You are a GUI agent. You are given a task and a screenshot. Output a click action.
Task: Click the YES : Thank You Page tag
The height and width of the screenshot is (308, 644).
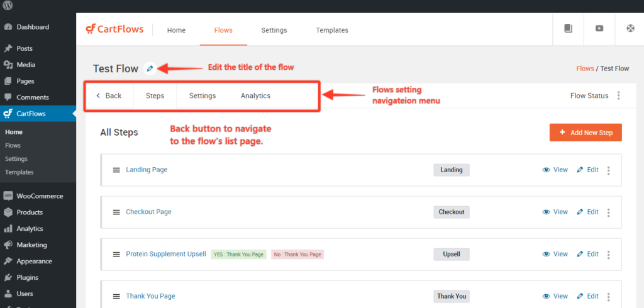pyautogui.click(x=238, y=254)
